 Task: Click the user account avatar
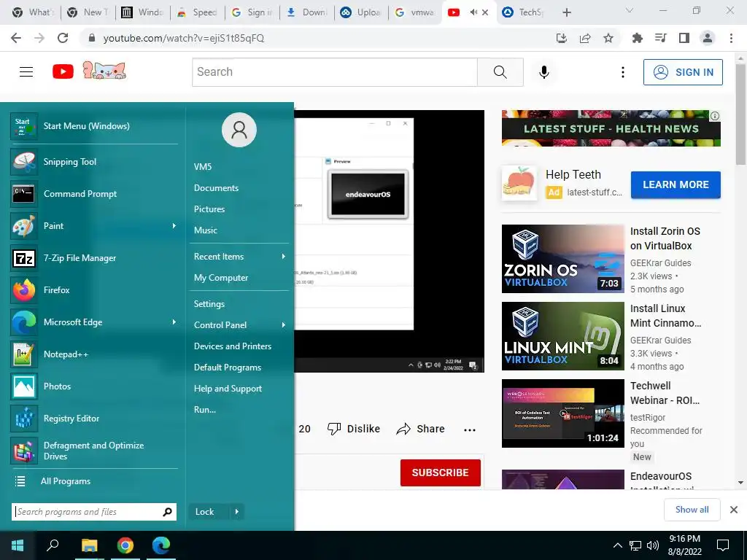(239, 130)
